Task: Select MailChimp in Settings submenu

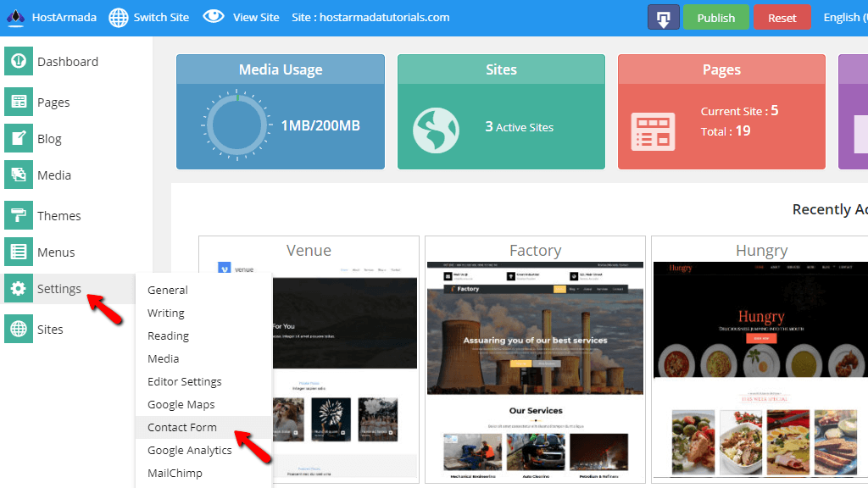Action: (175, 473)
